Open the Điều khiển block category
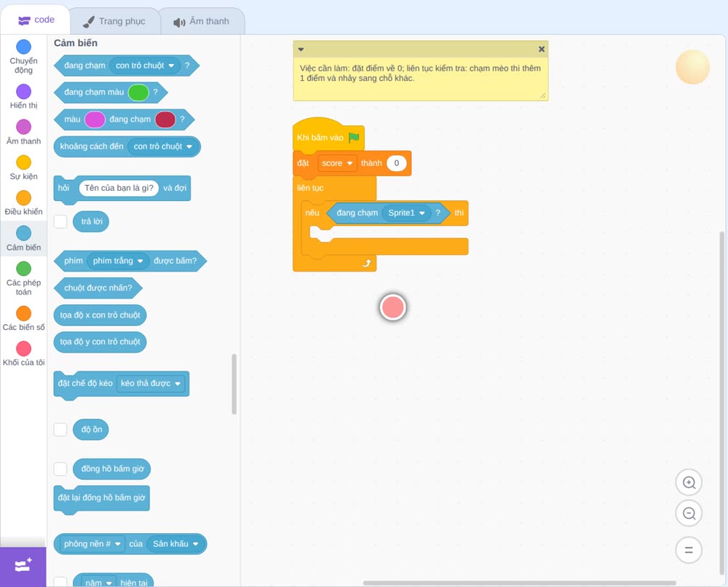The image size is (728, 587). pyautogui.click(x=23, y=203)
